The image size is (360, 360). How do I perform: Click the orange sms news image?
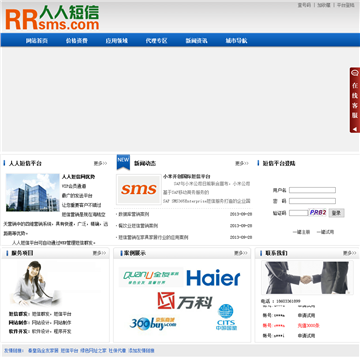[139, 189]
